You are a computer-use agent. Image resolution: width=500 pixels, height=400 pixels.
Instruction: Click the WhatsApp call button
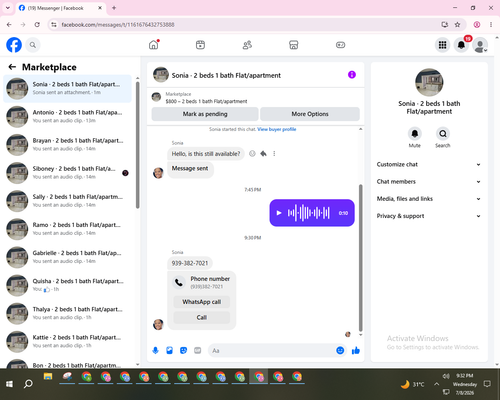coord(202,302)
